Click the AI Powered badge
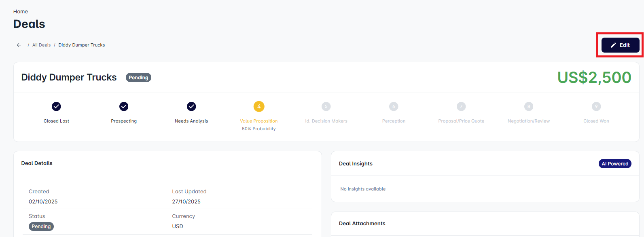Viewport: 644px width, 237px height. pyautogui.click(x=614, y=164)
